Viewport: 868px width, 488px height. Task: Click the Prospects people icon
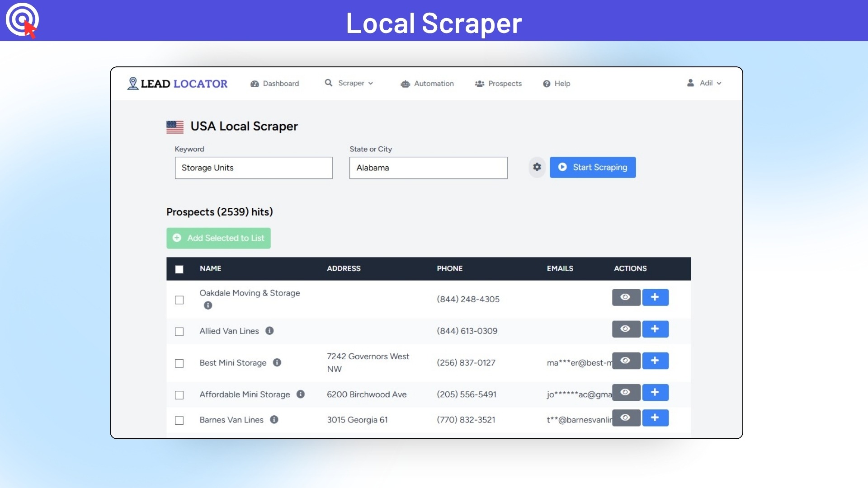click(x=479, y=84)
